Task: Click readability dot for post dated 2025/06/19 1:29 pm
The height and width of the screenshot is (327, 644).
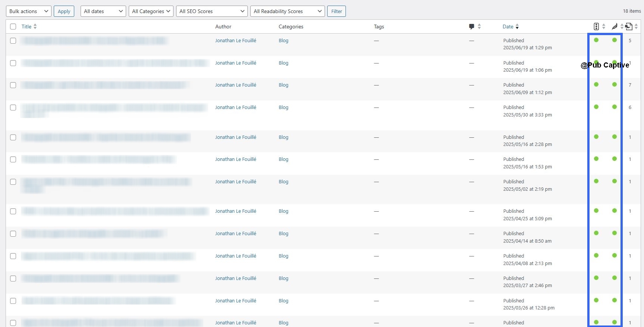Action: point(615,40)
